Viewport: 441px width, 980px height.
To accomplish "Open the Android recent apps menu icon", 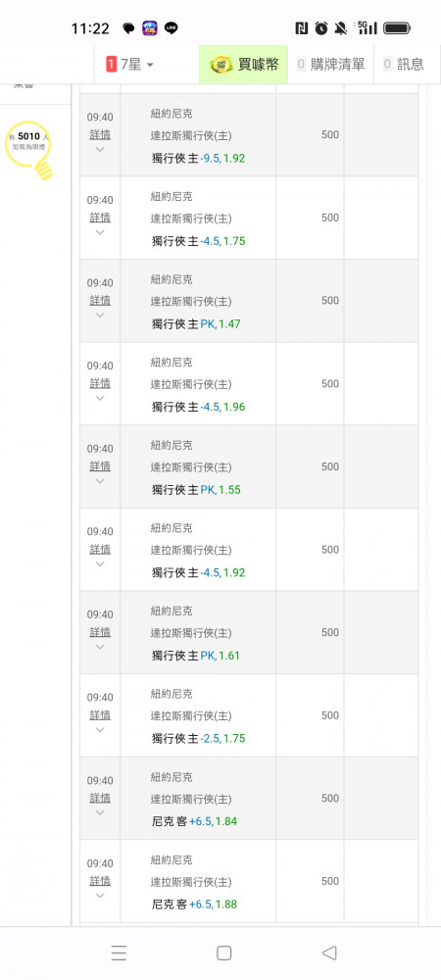I will pyautogui.click(x=119, y=953).
